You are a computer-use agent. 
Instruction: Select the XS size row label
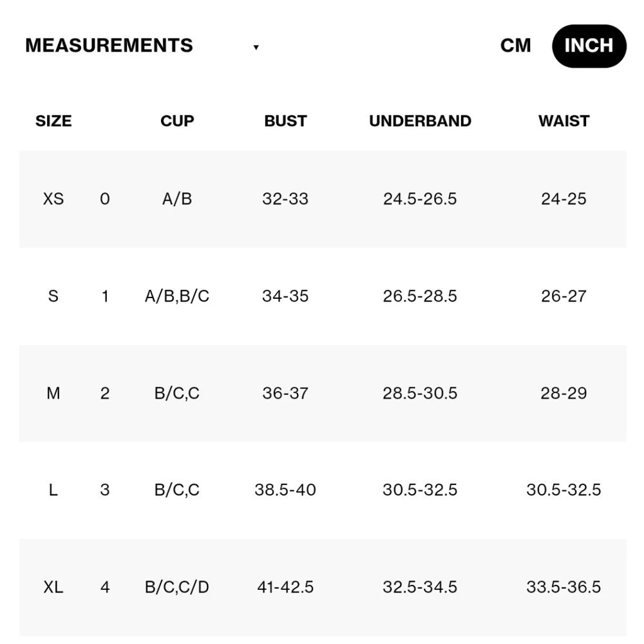53,199
